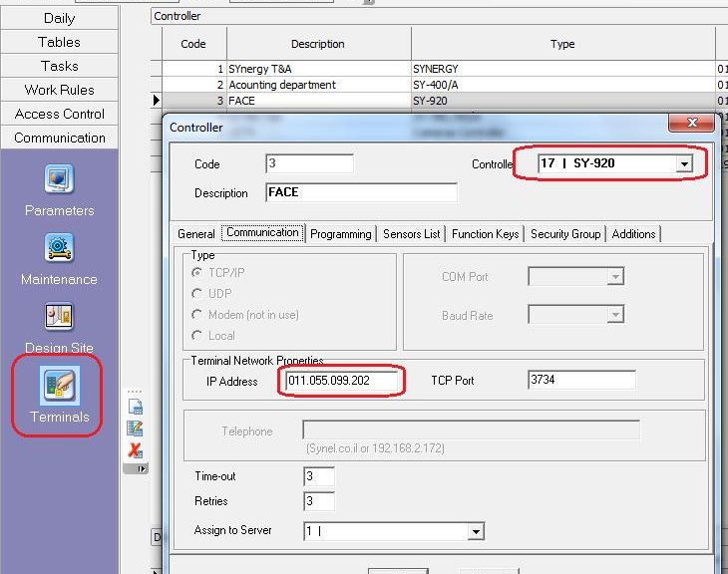728x574 pixels.
Task: Open the Maintenance icon in sidebar
Action: point(59,248)
